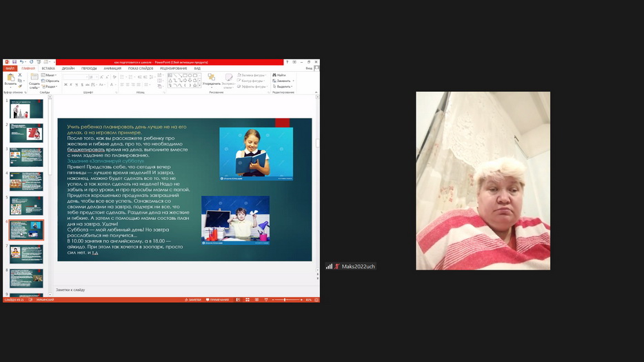Image resolution: width=644 pixels, height=362 pixels.
Task: Click the Paste (Вставить) clipboard icon
Action: tap(10, 79)
